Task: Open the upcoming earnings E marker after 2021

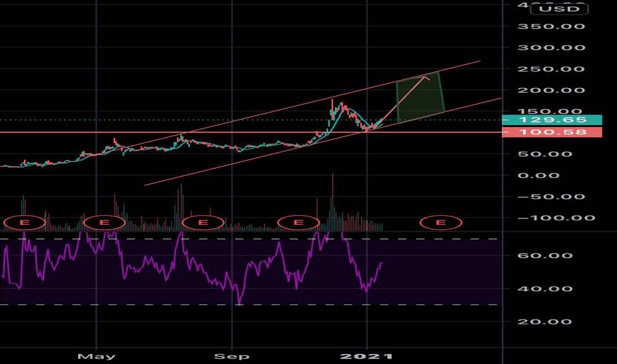Action: pos(441,223)
